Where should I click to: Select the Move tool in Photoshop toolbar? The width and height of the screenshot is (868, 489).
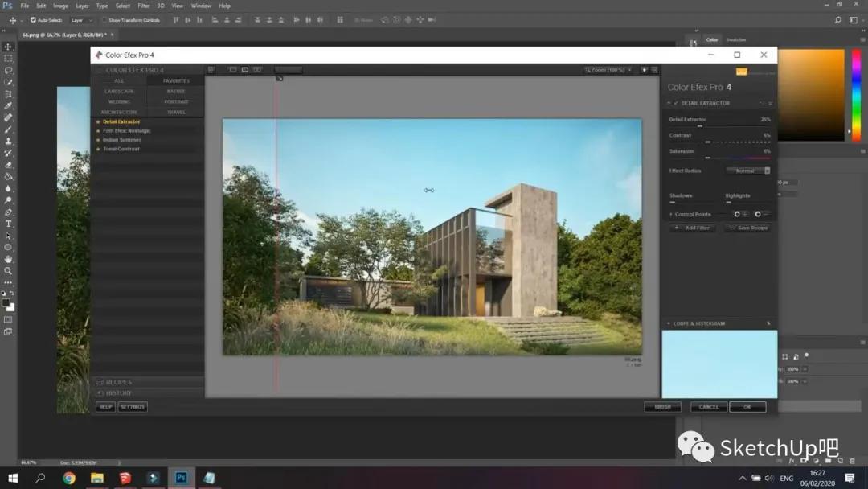point(8,47)
